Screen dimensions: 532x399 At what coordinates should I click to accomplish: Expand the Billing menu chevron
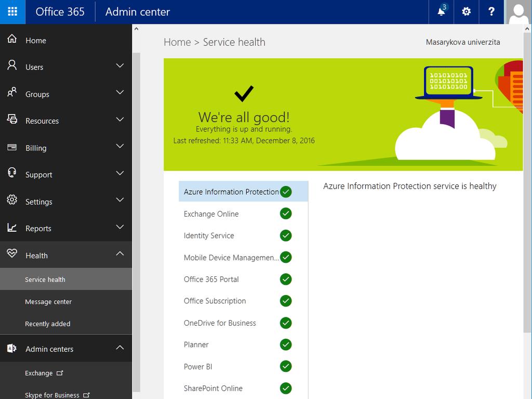click(x=120, y=146)
